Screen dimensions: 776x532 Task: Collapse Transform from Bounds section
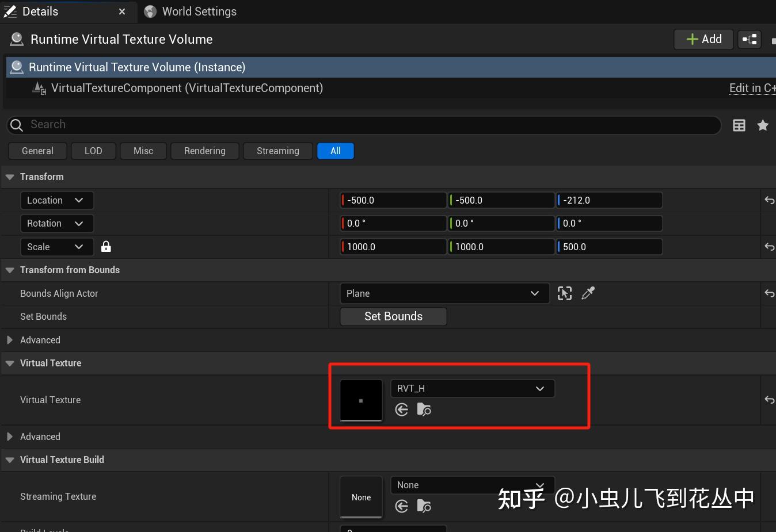10,270
